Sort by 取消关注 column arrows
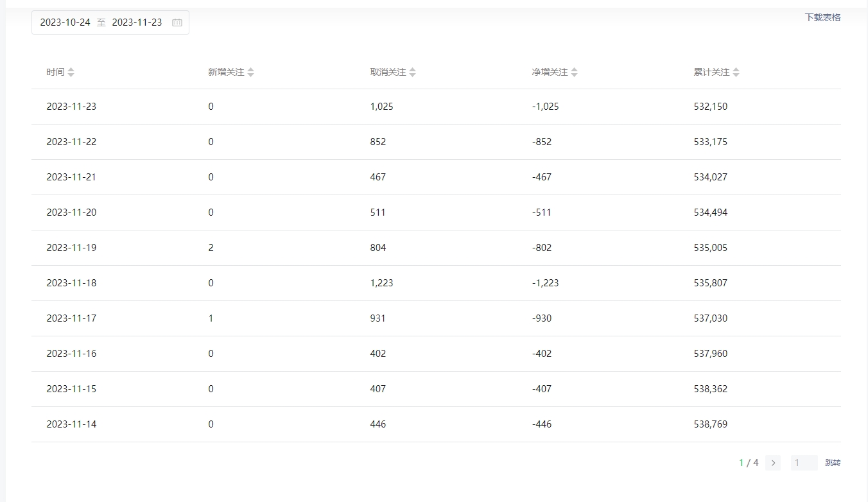Screen dimensions: 868x502 [412, 73]
